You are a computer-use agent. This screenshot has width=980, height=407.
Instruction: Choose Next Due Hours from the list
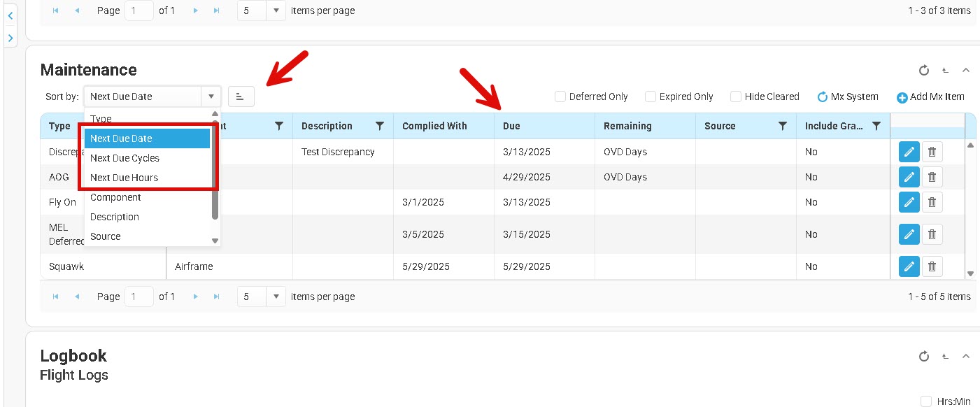[x=124, y=178]
